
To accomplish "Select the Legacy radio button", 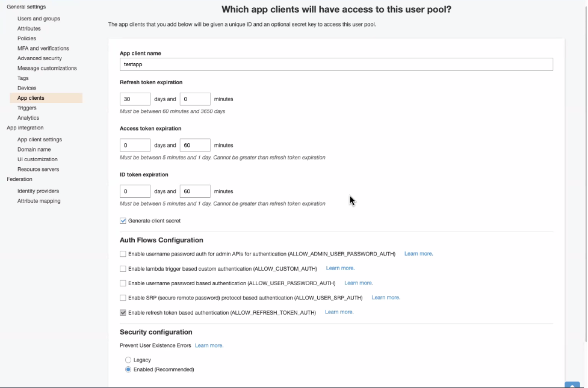I will point(128,360).
